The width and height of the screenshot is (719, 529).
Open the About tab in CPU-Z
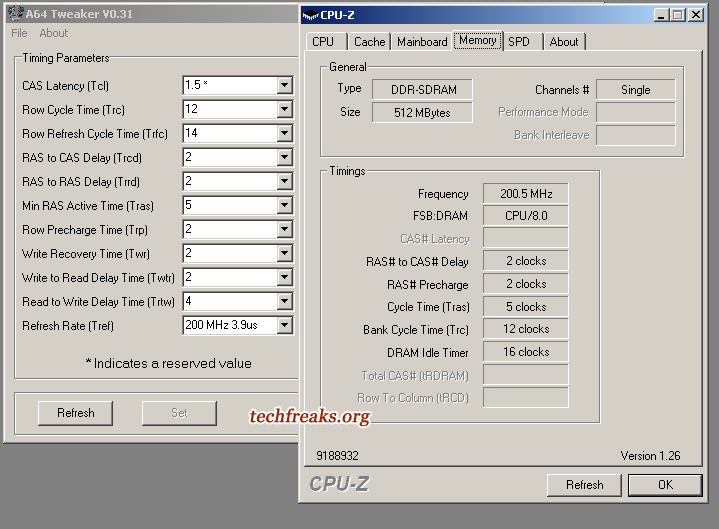tap(564, 42)
